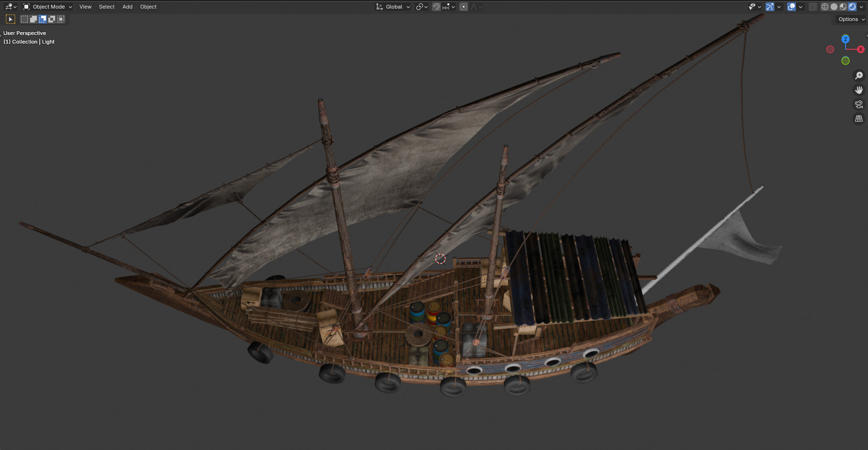Open the editor type selector
The image size is (868, 450).
pos(11,7)
